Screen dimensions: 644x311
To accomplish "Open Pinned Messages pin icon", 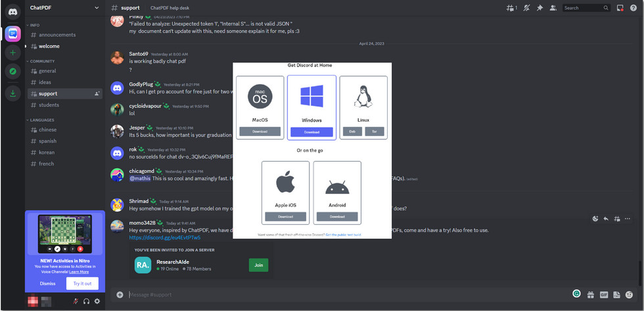I will (540, 8).
